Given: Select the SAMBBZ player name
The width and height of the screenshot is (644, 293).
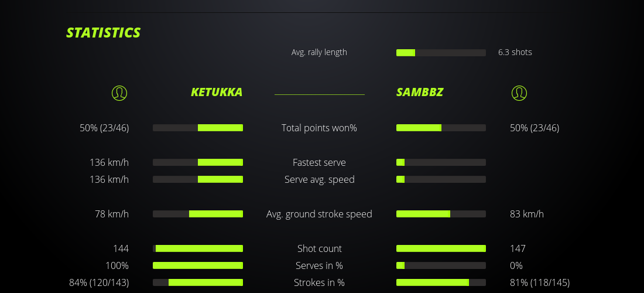Looking at the screenshot, I should 420,93.
